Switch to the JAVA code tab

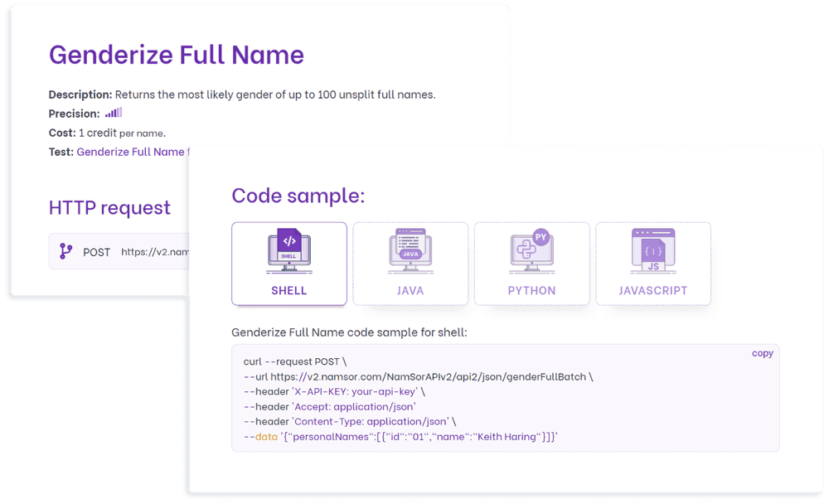(x=410, y=264)
